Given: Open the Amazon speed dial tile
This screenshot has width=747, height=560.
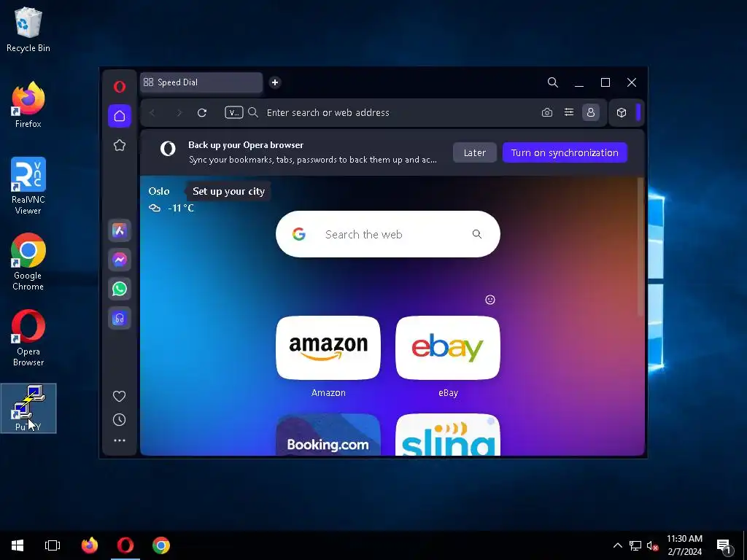Looking at the screenshot, I should pos(328,348).
